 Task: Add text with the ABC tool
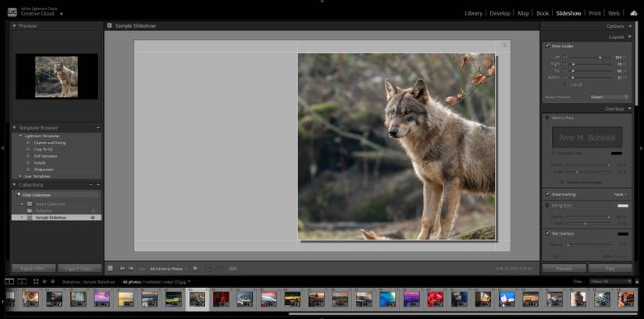(x=233, y=269)
